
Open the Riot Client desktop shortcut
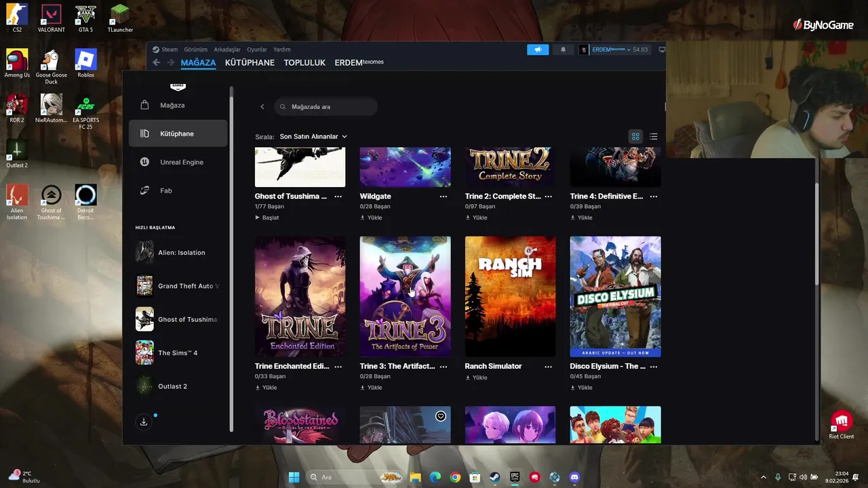click(842, 426)
